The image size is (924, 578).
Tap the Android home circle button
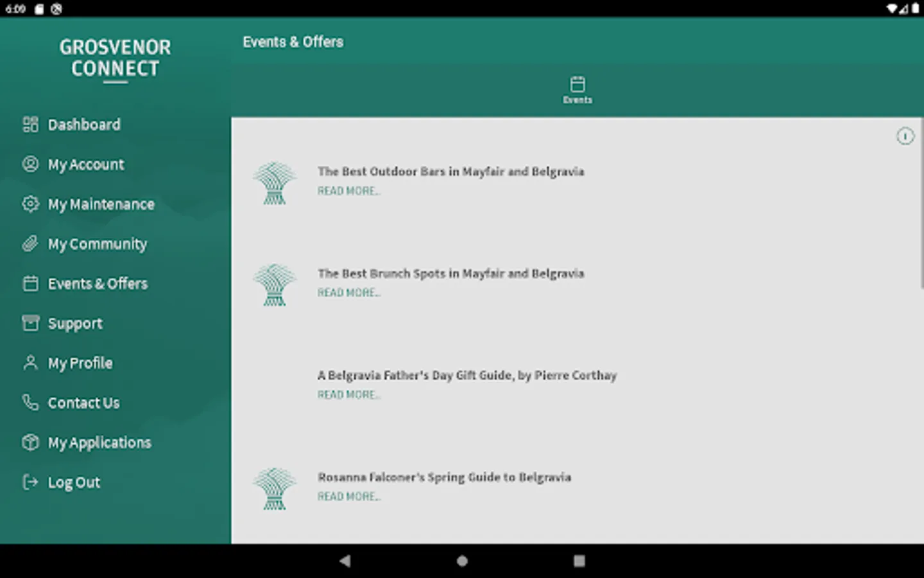click(x=462, y=561)
